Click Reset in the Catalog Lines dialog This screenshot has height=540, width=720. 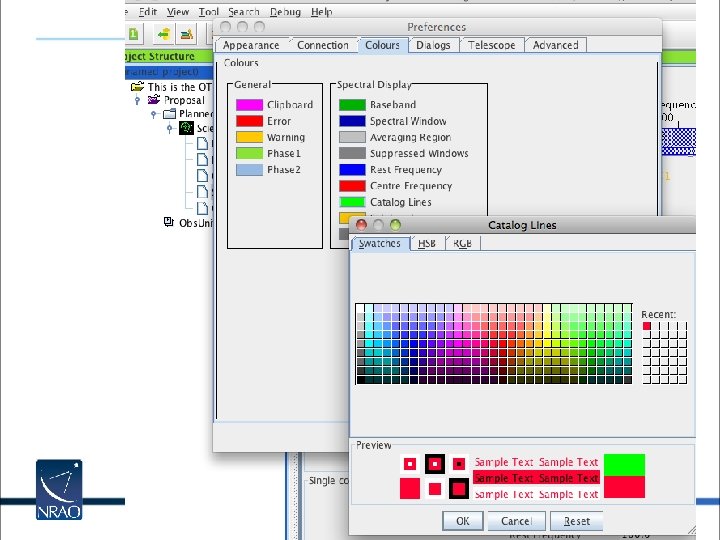[577, 521]
